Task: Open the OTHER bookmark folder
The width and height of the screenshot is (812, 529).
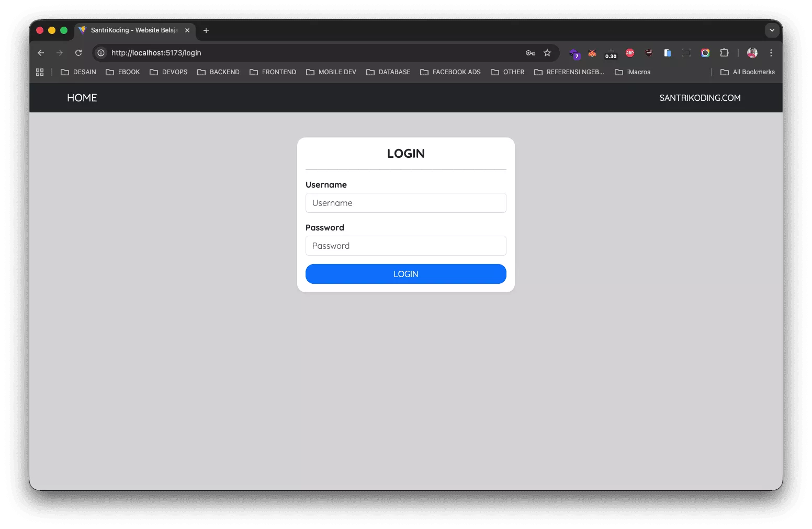Action: tap(507, 72)
